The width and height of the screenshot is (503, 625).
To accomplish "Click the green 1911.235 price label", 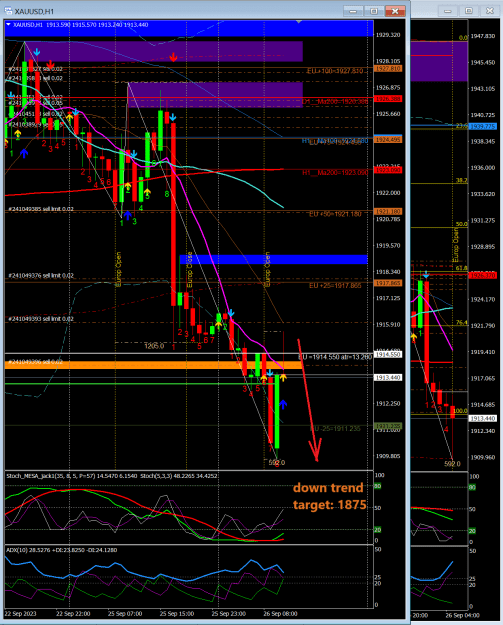I will [x=388, y=426].
